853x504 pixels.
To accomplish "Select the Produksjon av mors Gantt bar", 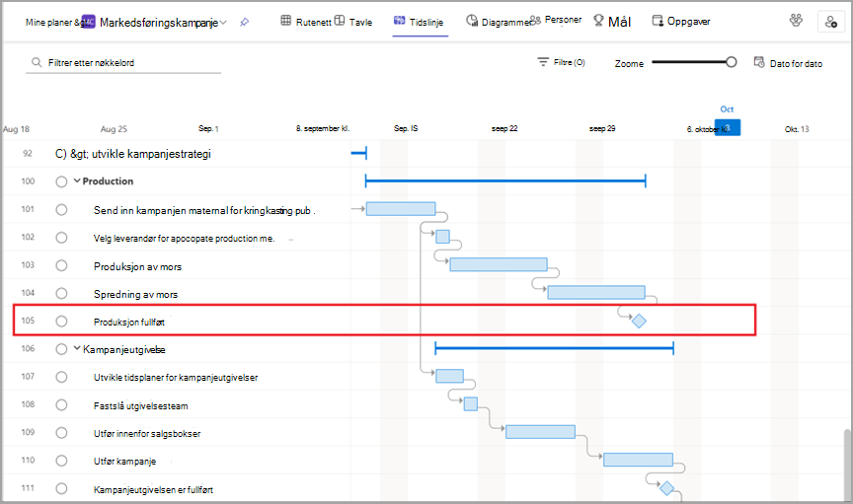I will (x=499, y=264).
